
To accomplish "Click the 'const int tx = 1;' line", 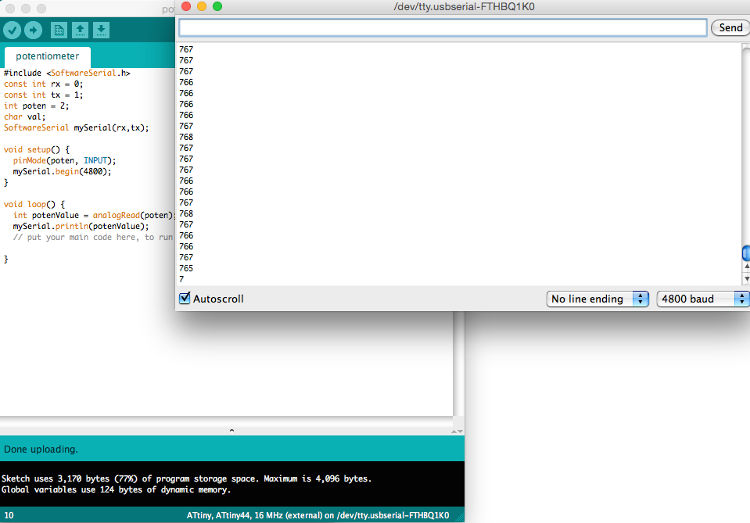I will 44,95.
